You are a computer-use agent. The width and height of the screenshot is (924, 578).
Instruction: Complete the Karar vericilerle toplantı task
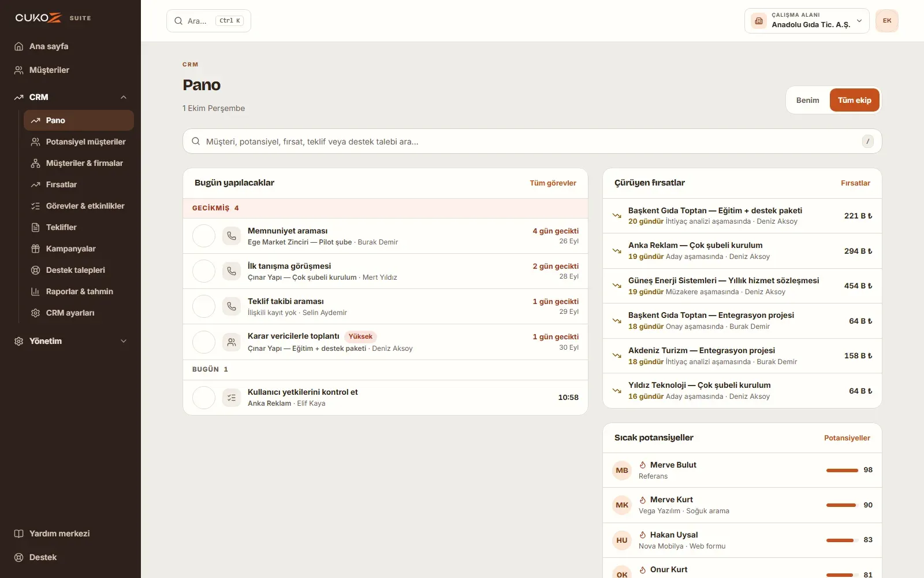pyautogui.click(x=204, y=342)
